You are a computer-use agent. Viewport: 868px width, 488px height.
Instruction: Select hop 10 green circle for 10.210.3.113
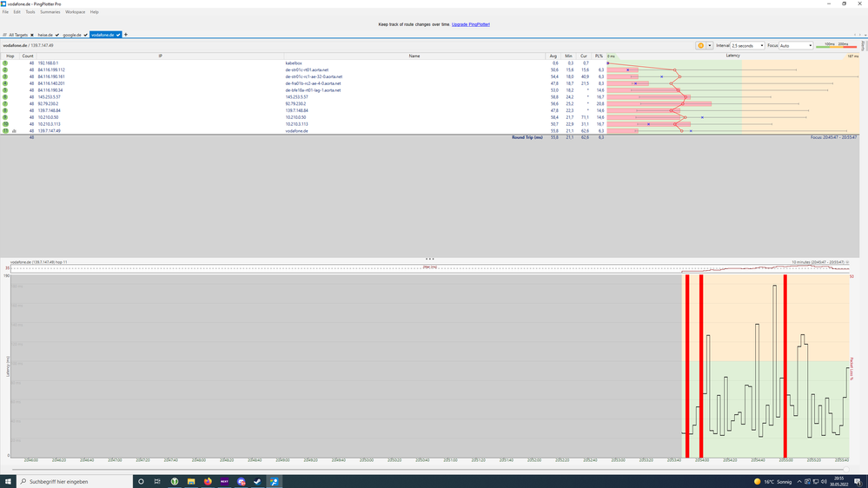(x=5, y=124)
